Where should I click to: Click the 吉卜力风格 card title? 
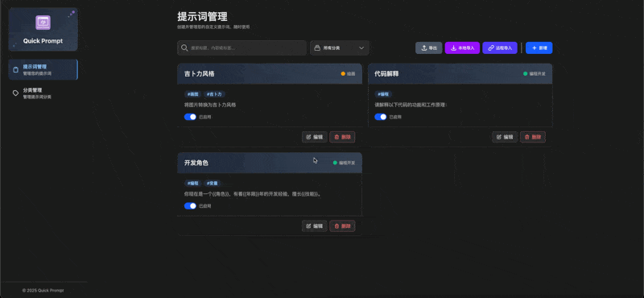[199, 74]
